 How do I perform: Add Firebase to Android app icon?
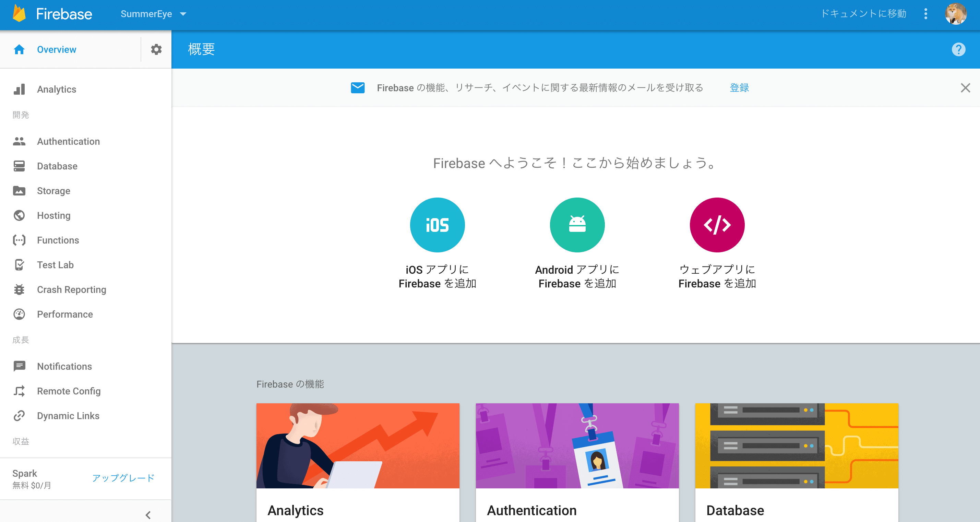577,225
